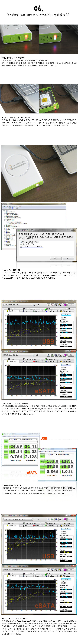The height and width of the screenshot is (644, 78).
Task: Select Read radio in ST3500418AS USB HD Tune window
Action: [64, 317]
